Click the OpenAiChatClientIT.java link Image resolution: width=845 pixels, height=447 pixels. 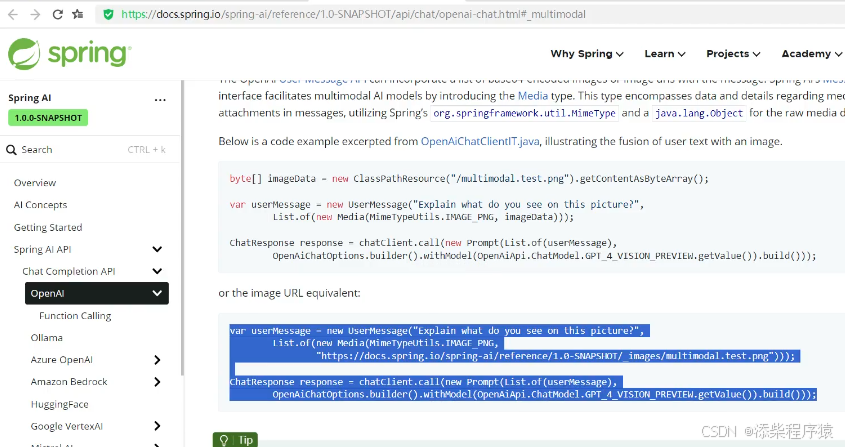pos(480,141)
